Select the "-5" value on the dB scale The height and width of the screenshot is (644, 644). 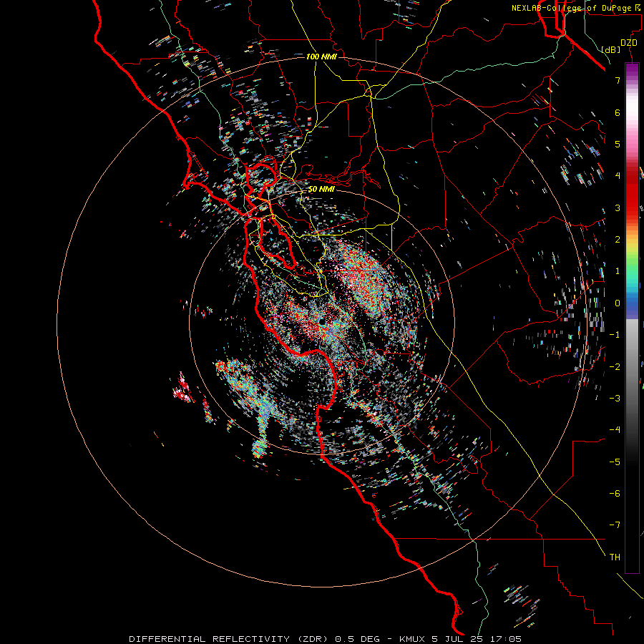coord(615,462)
